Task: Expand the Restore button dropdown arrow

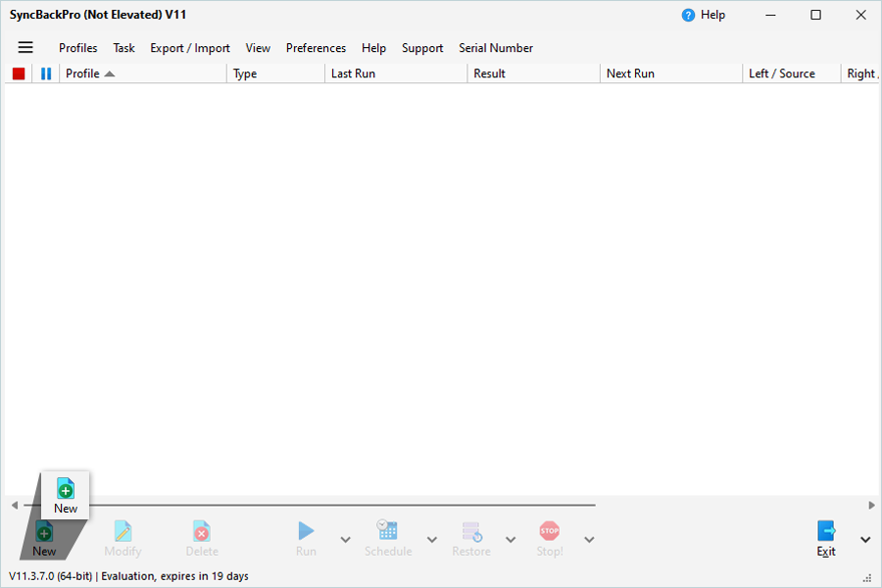Action: click(511, 540)
